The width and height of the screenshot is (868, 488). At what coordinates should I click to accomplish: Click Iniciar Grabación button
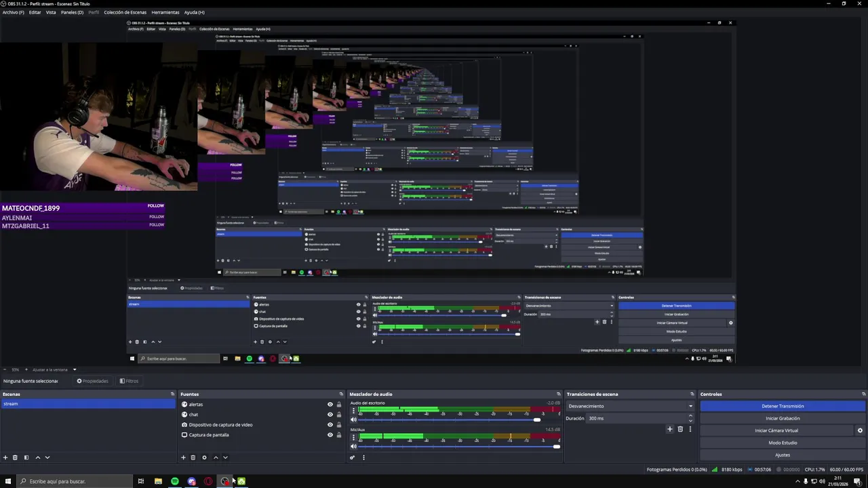783,418
